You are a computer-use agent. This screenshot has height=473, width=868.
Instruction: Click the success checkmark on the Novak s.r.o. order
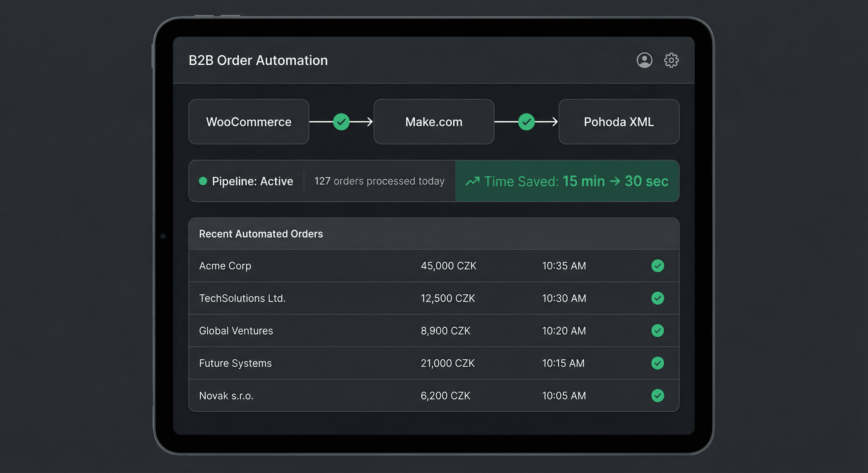point(657,396)
